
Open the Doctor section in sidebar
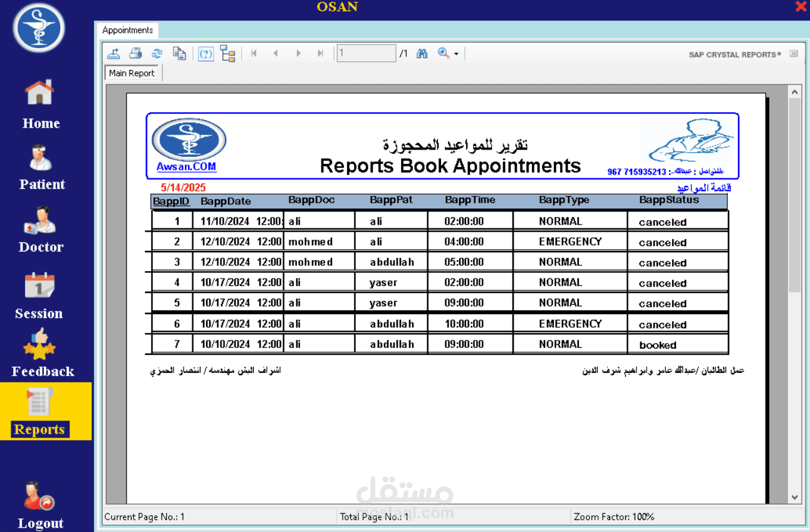(41, 229)
